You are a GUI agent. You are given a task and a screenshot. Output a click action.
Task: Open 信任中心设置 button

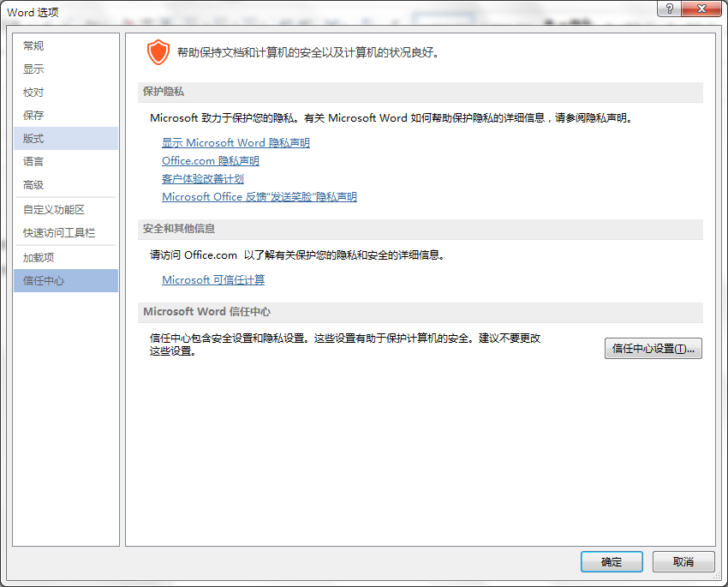click(x=653, y=348)
